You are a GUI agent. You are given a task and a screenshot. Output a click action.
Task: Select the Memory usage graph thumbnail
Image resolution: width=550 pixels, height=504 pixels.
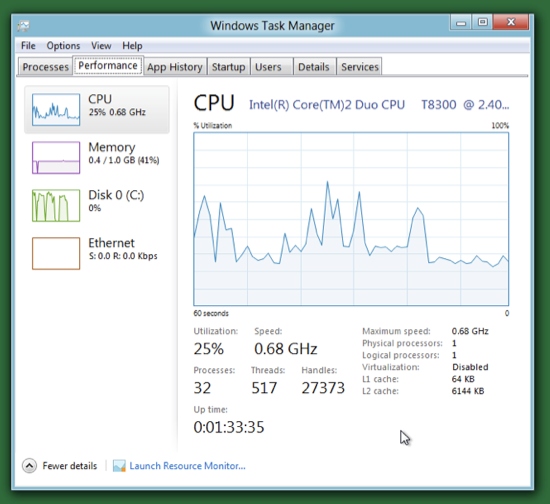click(x=56, y=157)
